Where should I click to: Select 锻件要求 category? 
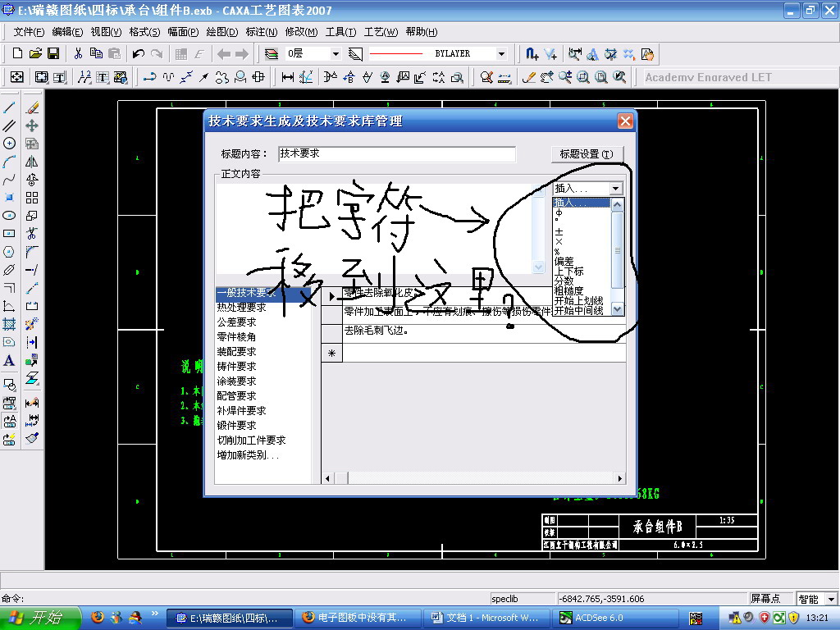tap(237, 426)
